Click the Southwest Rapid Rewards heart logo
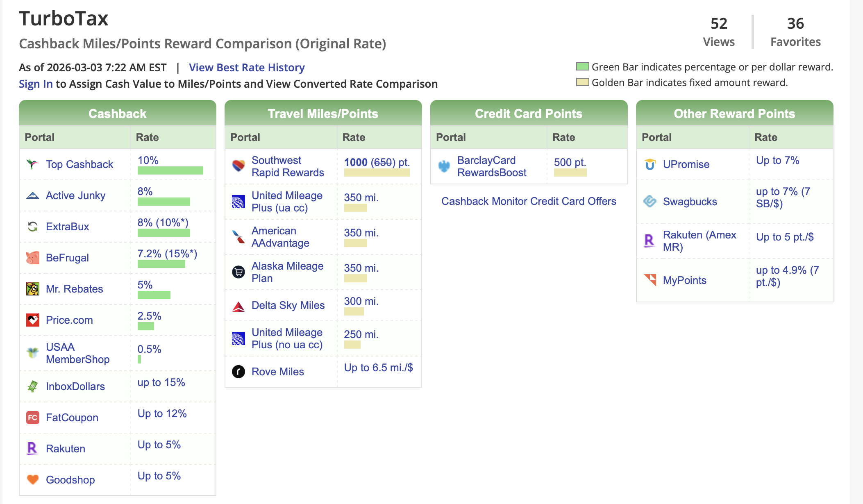Image resolution: width=863 pixels, height=504 pixels. click(238, 166)
